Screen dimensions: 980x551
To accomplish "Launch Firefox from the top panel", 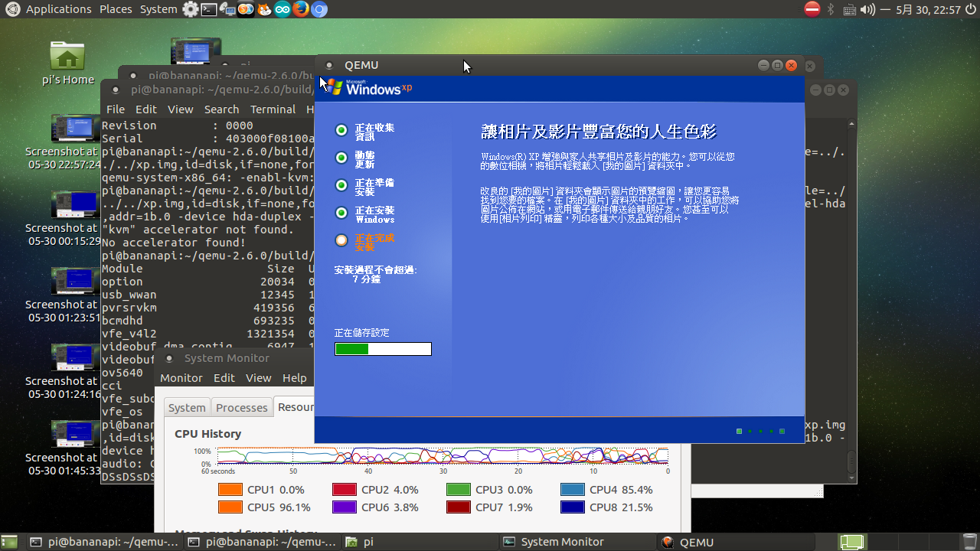I will 301,9.
